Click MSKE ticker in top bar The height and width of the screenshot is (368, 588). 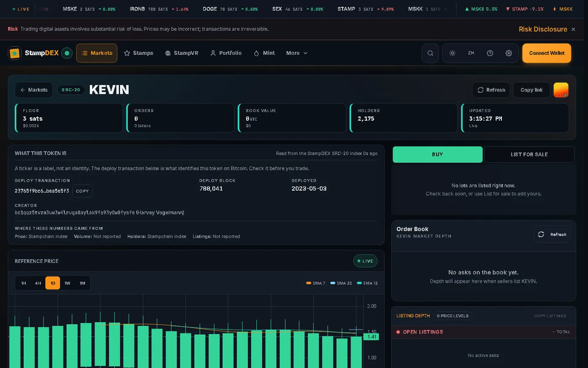[x=89, y=9]
